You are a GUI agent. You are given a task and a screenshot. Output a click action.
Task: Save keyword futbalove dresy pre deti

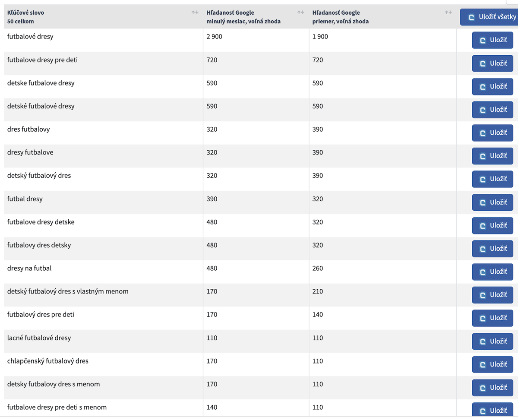[x=493, y=63]
